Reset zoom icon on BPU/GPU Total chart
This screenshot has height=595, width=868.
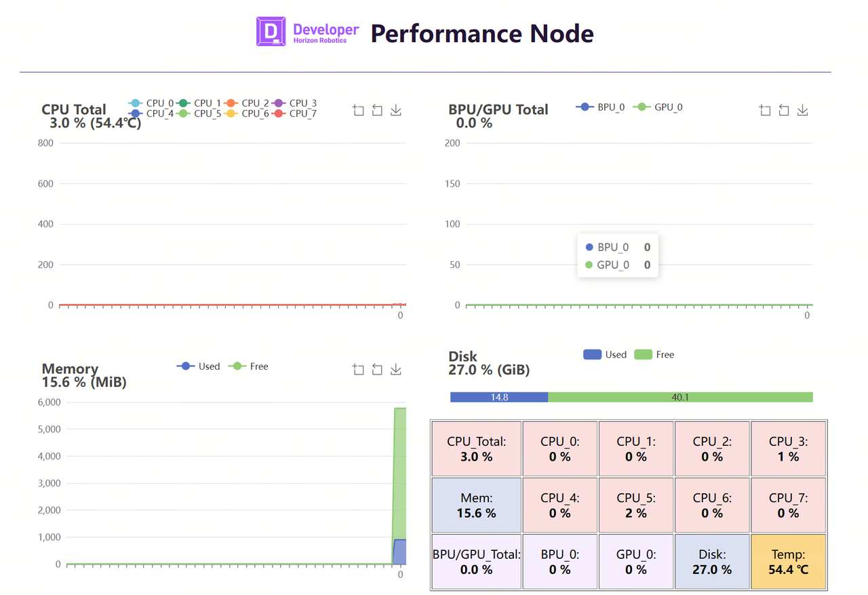[x=784, y=110]
